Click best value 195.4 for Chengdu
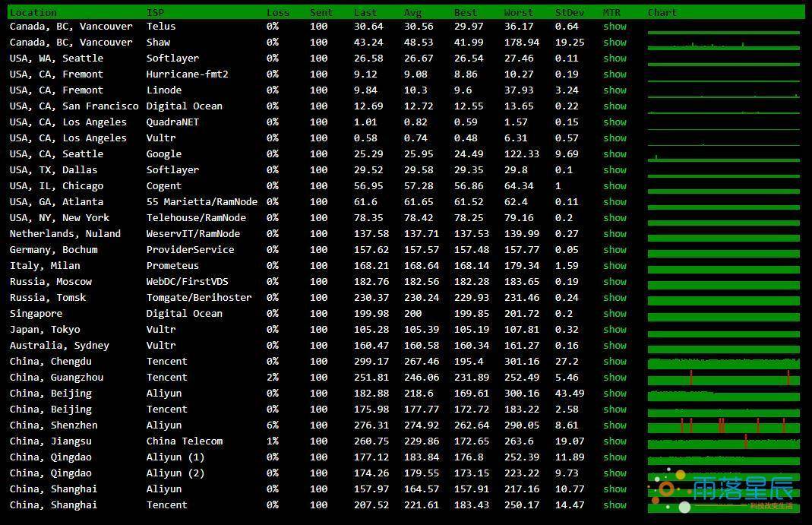This screenshot has width=812, height=525. tap(469, 362)
